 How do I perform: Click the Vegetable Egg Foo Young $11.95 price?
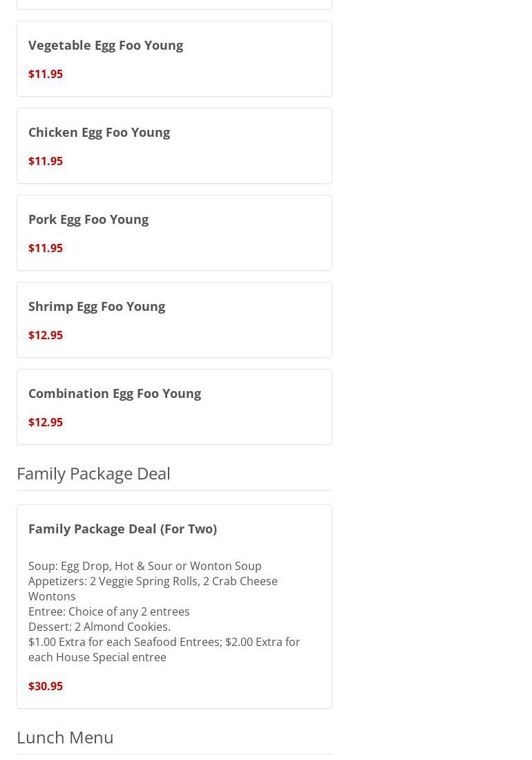pyautogui.click(x=46, y=74)
